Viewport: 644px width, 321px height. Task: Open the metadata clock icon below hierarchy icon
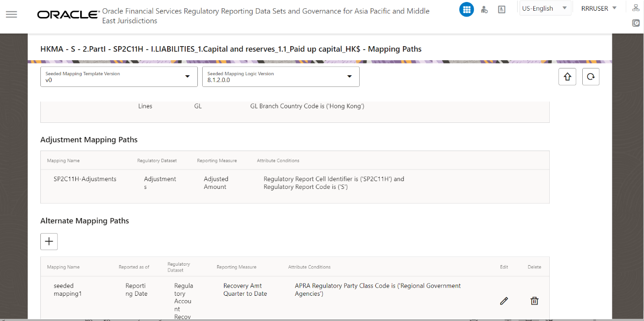pos(636,23)
